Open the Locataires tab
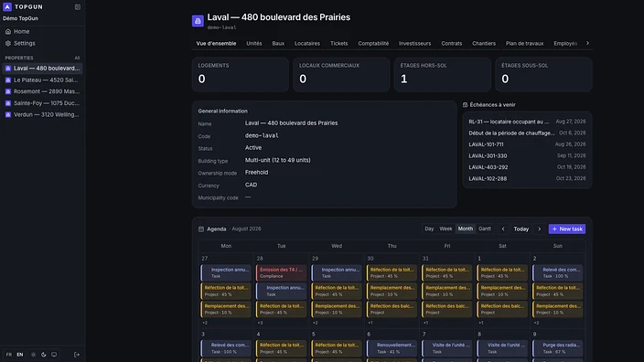The height and width of the screenshot is (362, 644). [307, 44]
